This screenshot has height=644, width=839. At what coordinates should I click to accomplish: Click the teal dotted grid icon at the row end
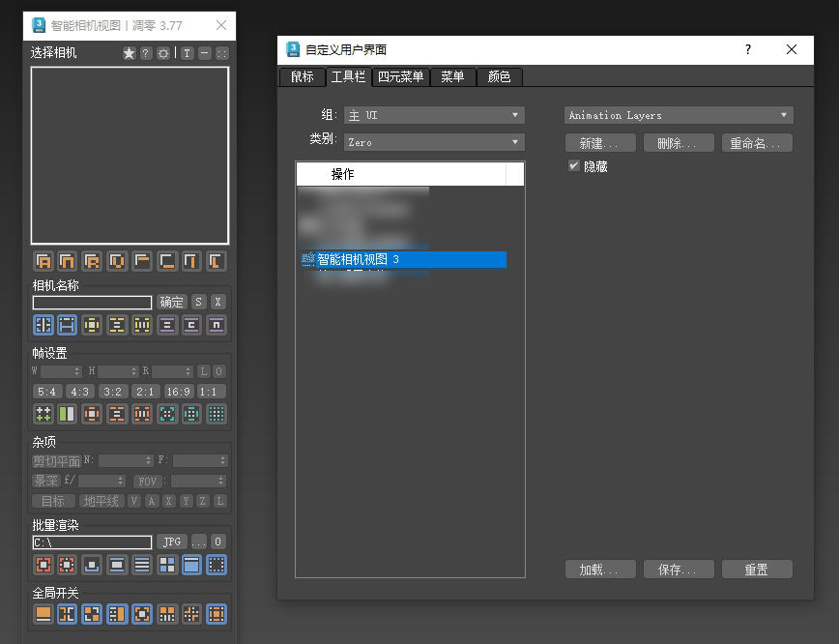[x=217, y=414]
